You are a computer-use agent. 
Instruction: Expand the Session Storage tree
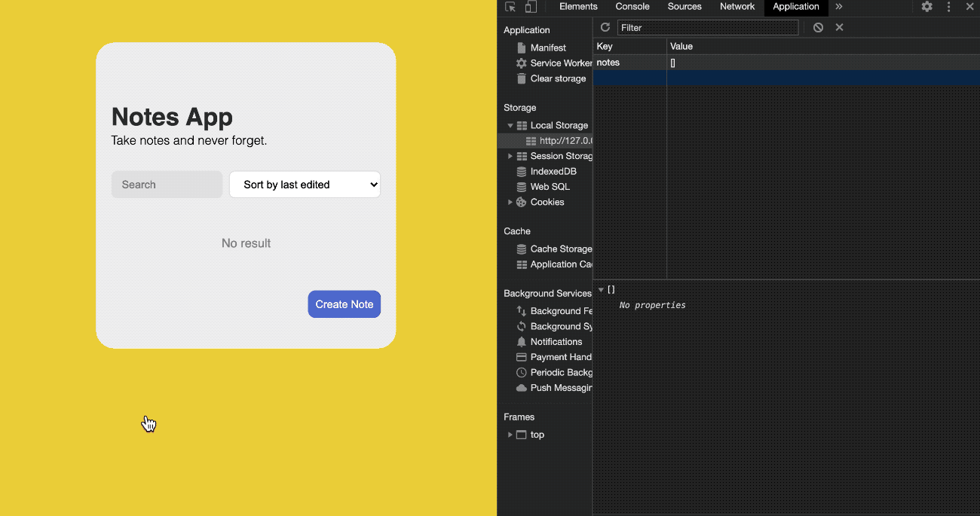511,156
